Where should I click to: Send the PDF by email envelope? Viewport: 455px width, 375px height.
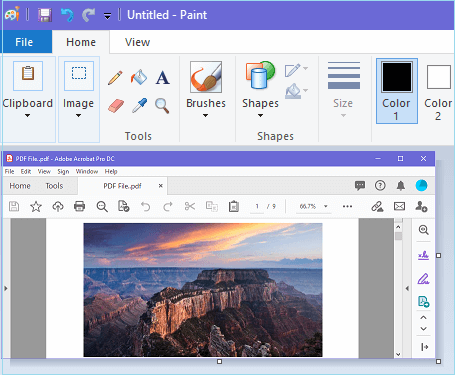click(399, 206)
